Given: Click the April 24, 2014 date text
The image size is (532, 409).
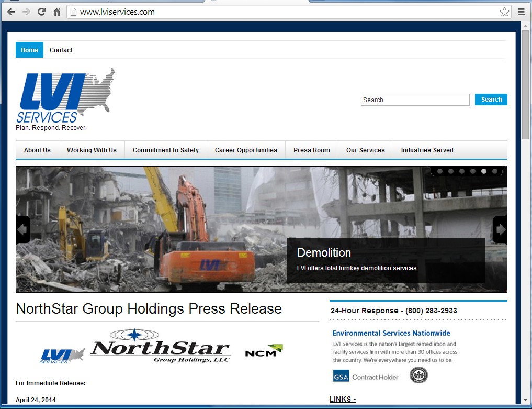Looking at the screenshot, I should point(36,400).
